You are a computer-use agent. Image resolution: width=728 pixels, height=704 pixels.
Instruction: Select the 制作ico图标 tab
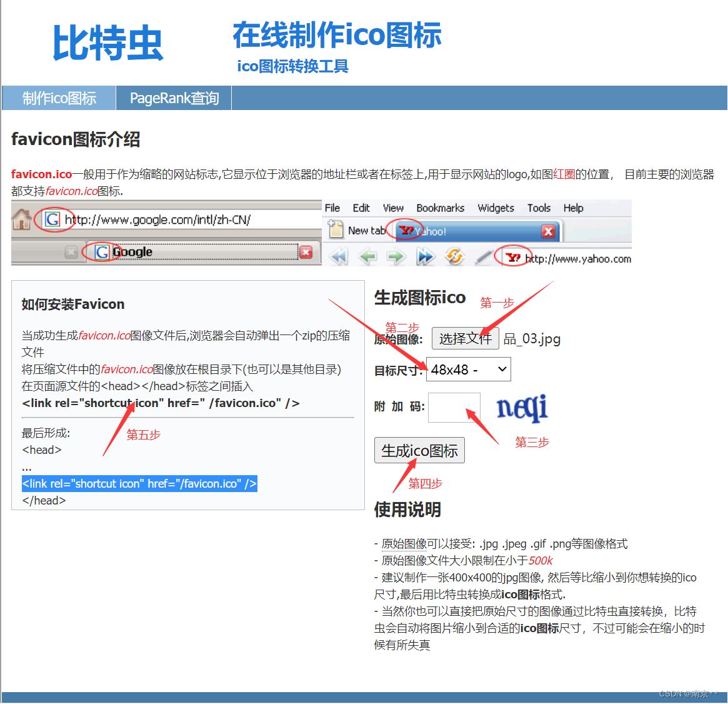click(58, 98)
